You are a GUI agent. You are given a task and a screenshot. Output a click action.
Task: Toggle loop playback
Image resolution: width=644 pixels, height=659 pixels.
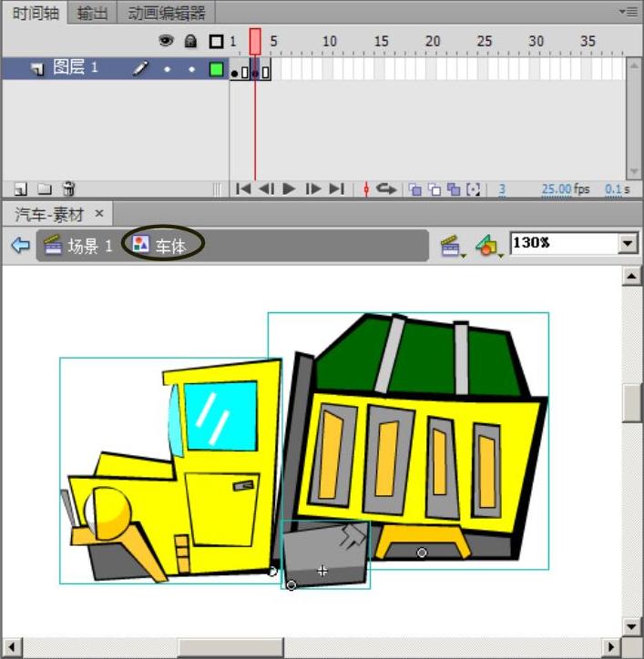point(386,188)
